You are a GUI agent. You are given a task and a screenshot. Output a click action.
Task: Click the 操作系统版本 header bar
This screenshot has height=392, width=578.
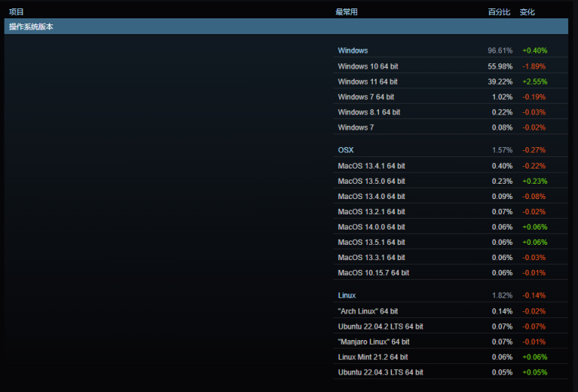(x=286, y=27)
